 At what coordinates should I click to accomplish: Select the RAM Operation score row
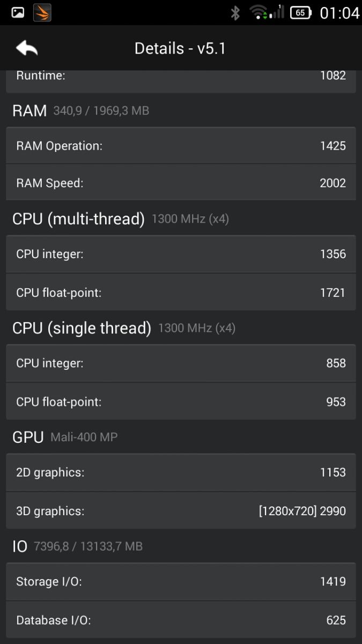[181, 145]
